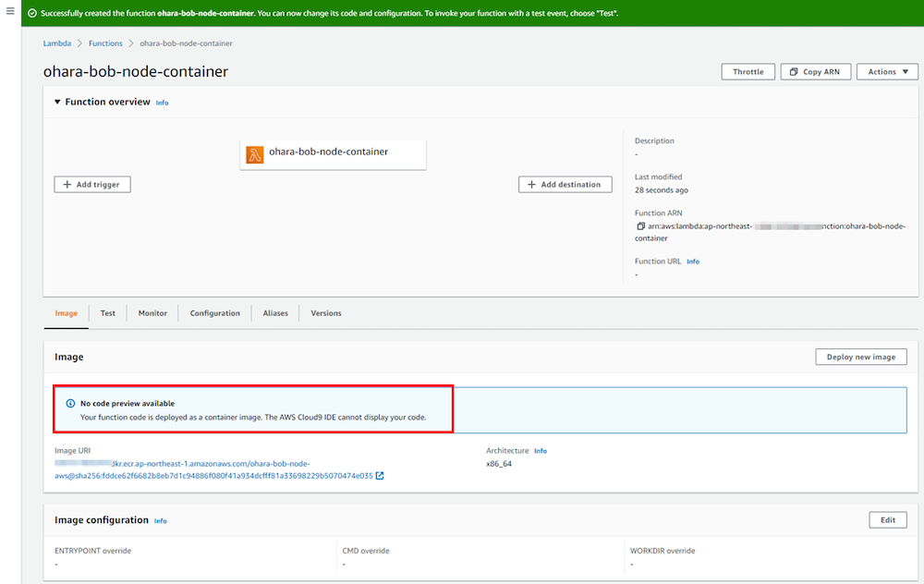
Task: Click the Copy ARN button
Action: (815, 72)
